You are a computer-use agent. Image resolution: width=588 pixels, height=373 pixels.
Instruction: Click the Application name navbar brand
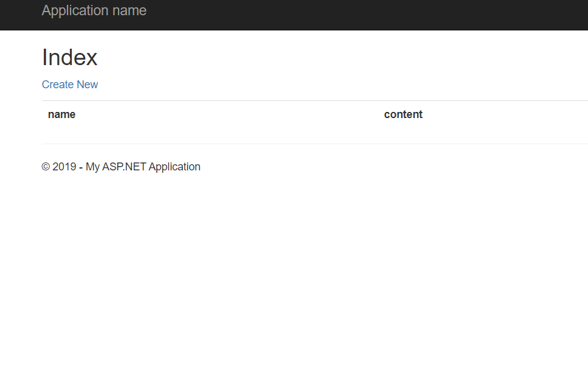coord(94,10)
